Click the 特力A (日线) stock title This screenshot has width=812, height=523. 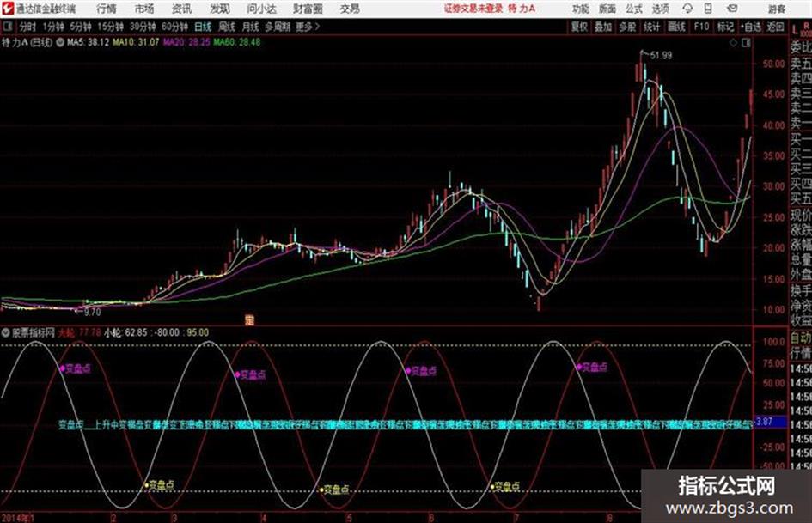tap(27, 42)
